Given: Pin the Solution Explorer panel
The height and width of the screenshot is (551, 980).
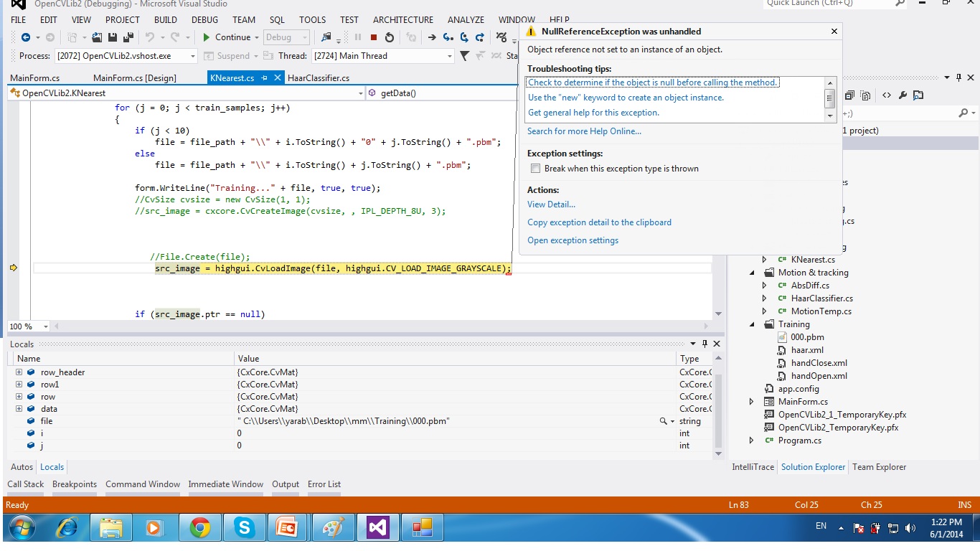Looking at the screenshot, I should [x=958, y=77].
